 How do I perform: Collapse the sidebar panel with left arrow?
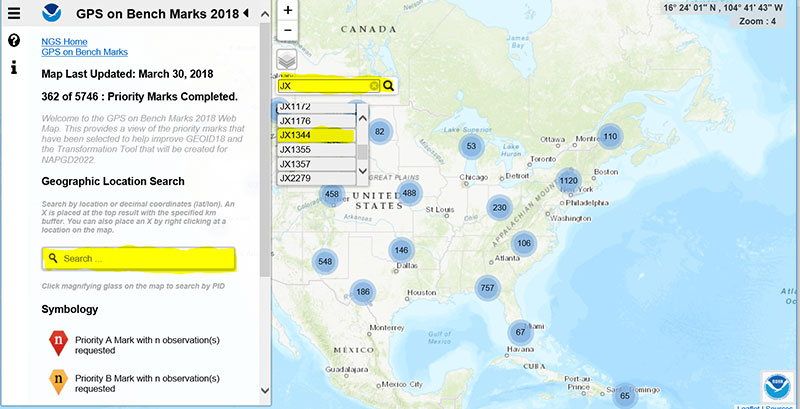click(246, 13)
